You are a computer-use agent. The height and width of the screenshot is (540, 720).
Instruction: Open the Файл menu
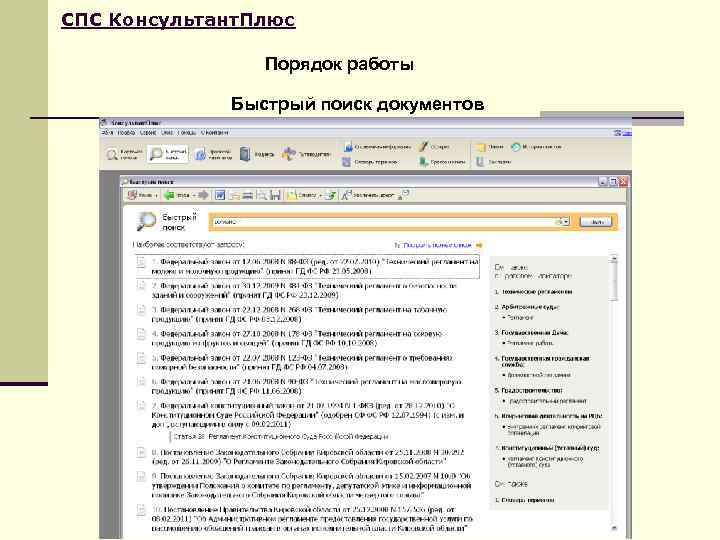(x=107, y=133)
